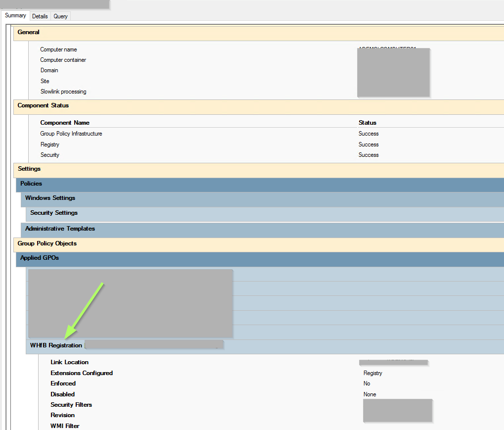Click the WHfB Registration GPO header
This screenshot has width=504, height=430.
(56, 345)
